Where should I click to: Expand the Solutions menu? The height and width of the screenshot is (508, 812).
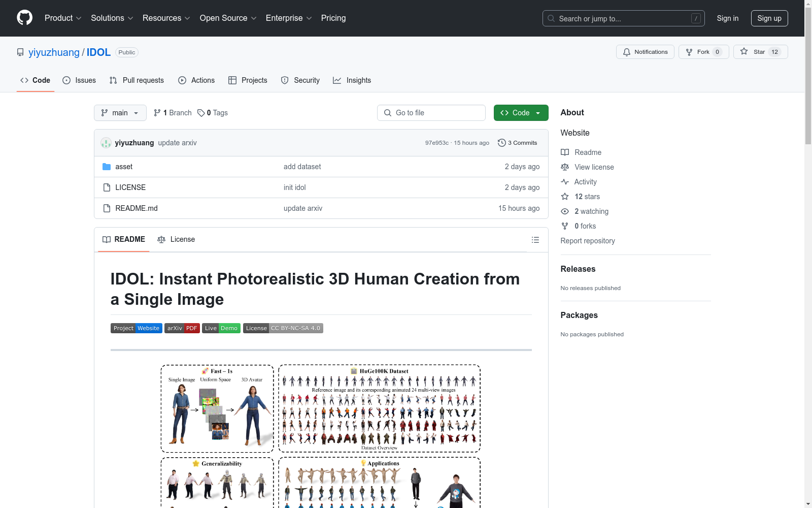[x=112, y=18]
